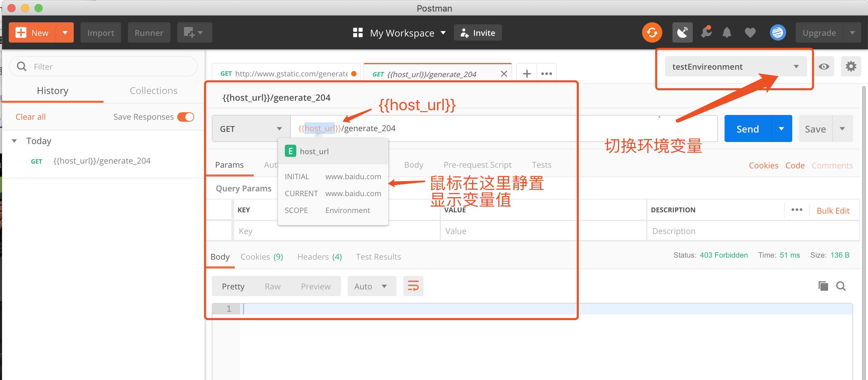Switch to the History tab
The width and height of the screenshot is (868, 380).
(x=52, y=91)
